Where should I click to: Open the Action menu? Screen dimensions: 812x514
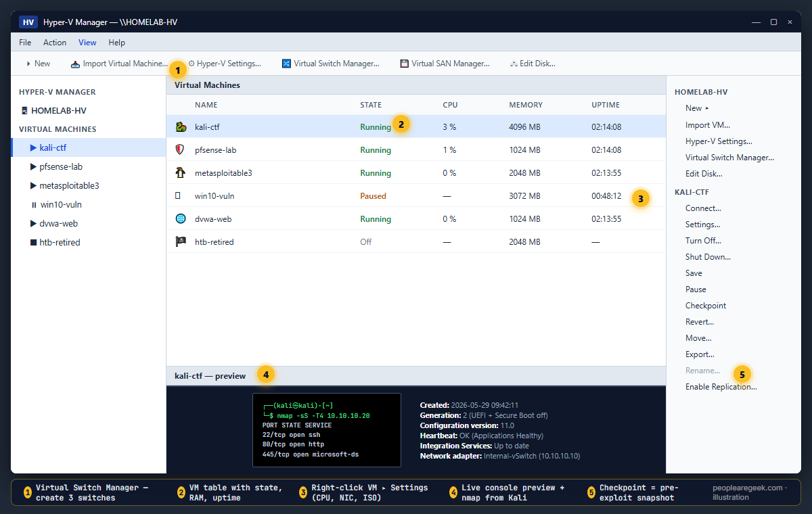tap(55, 43)
